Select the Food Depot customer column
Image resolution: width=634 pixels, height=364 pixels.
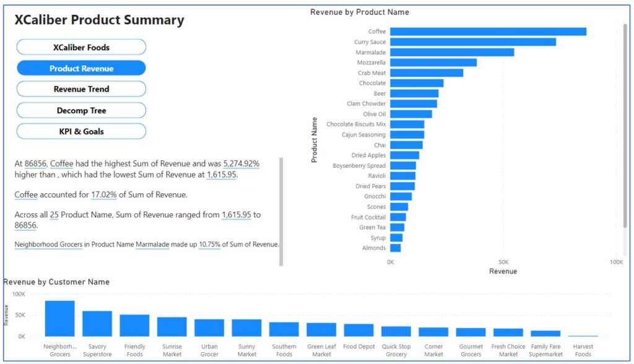pos(358,330)
